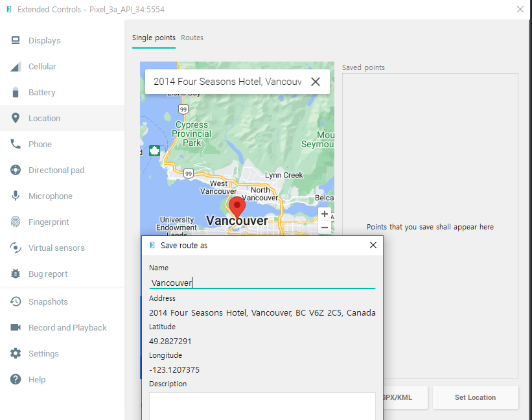
Task: Clear the map search box with X
Action: click(316, 82)
